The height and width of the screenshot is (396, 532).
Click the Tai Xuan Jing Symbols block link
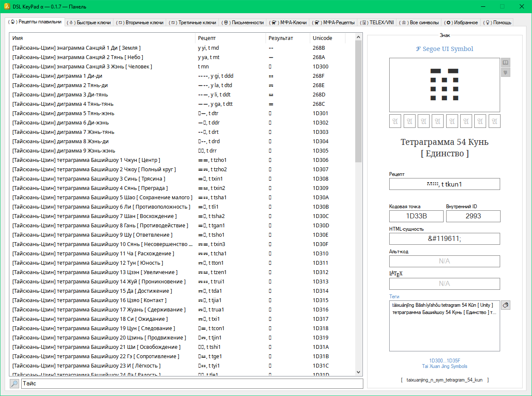(444, 366)
